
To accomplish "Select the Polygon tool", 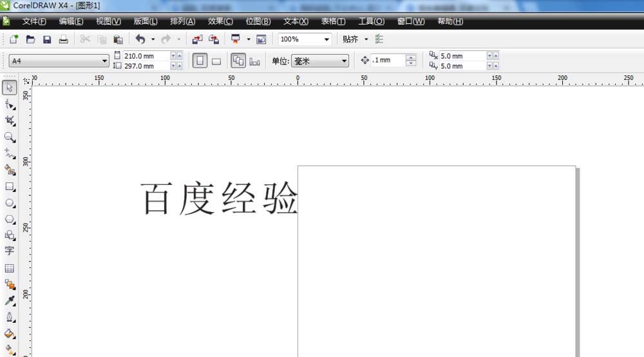I will click(10, 219).
